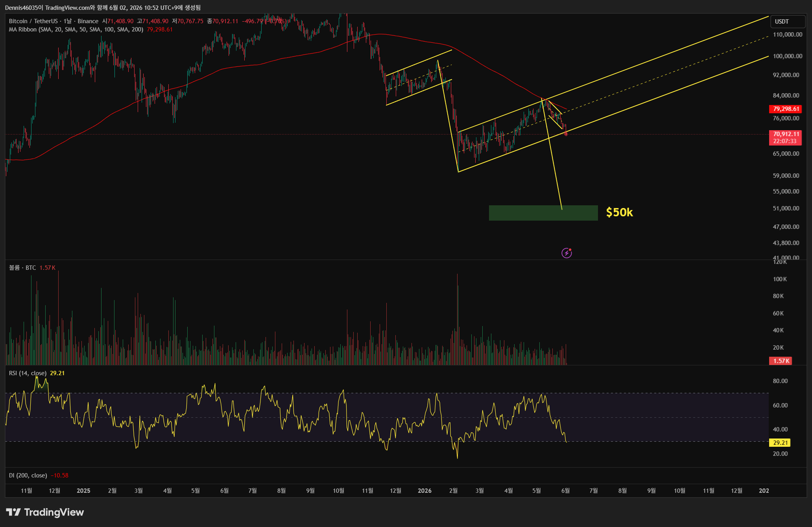Click the RSI legend value 29.21
The width and height of the screenshot is (812, 527).
[x=57, y=373]
